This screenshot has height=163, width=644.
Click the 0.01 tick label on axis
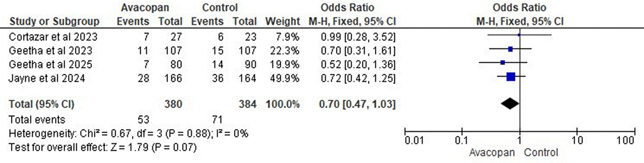(414, 141)
